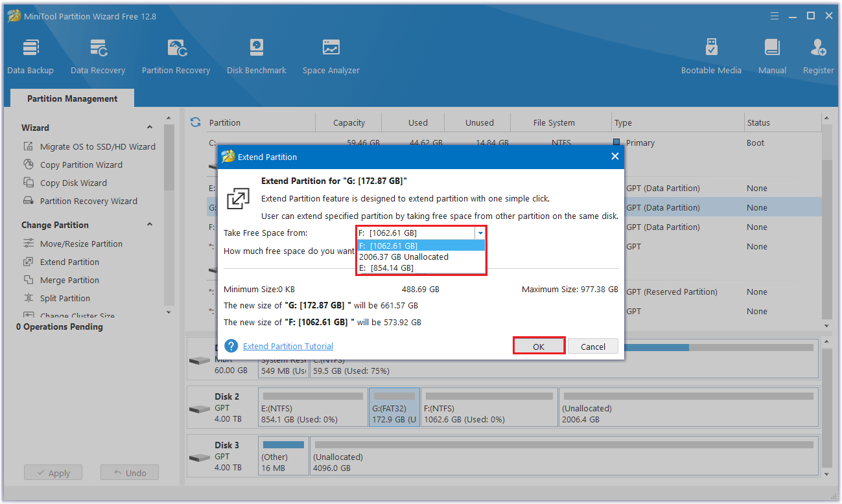Sort by Capacity column header
The height and width of the screenshot is (504, 842).
click(x=349, y=122)
